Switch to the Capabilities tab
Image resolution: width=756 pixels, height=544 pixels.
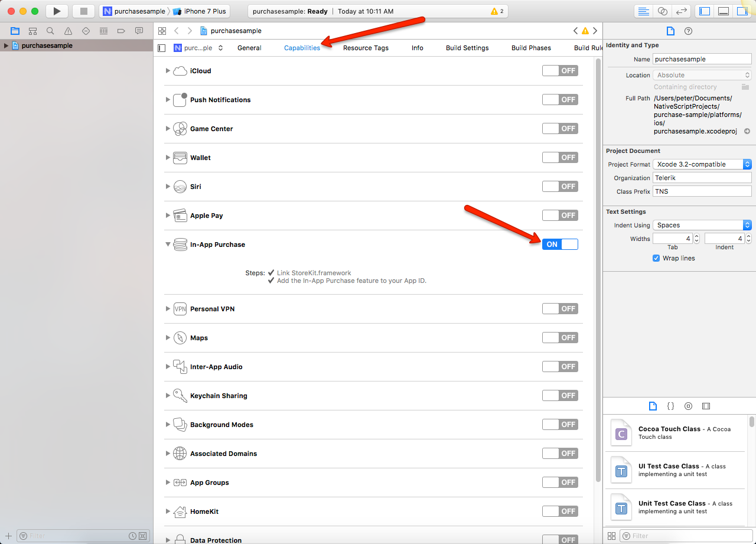(x=302, y=48)
